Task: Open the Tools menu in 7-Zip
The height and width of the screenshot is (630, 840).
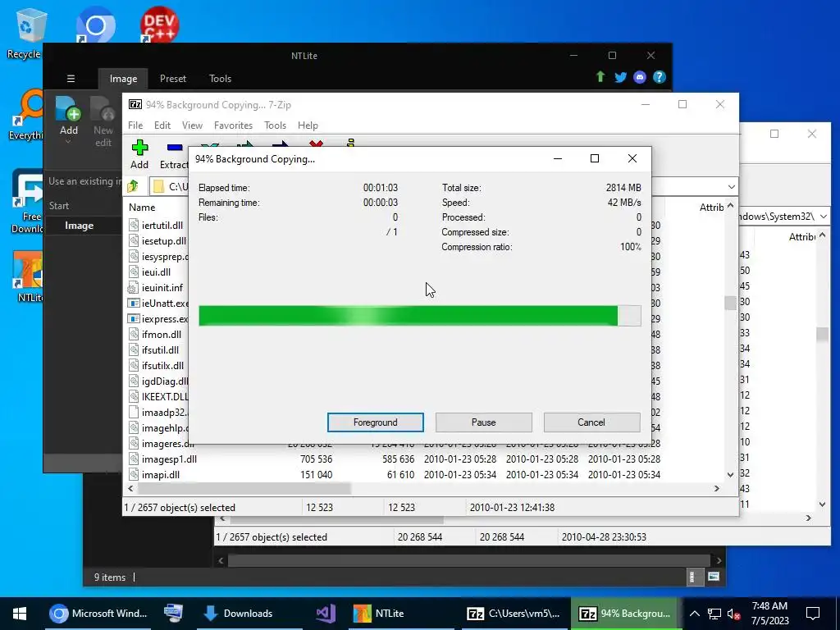Action: pos(275,126)
